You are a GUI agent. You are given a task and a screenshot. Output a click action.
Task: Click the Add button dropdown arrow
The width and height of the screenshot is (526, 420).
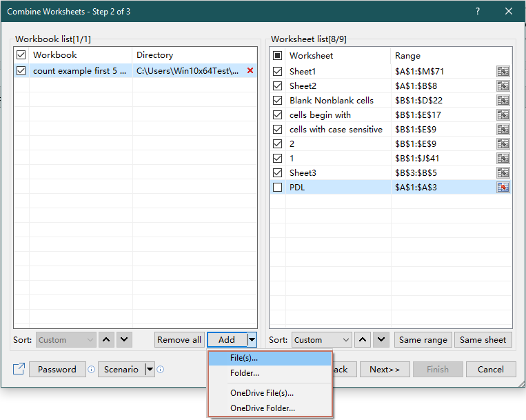(x=252, y=339)
